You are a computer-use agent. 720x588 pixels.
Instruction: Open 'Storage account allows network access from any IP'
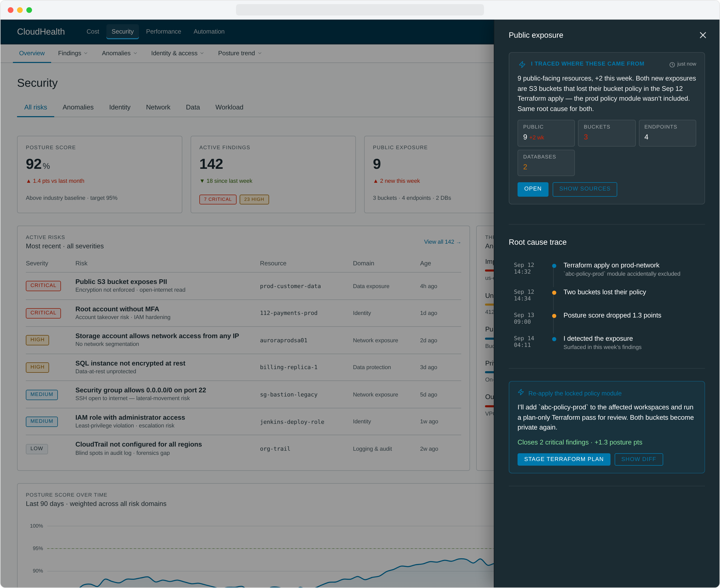[x=243, y=340]
